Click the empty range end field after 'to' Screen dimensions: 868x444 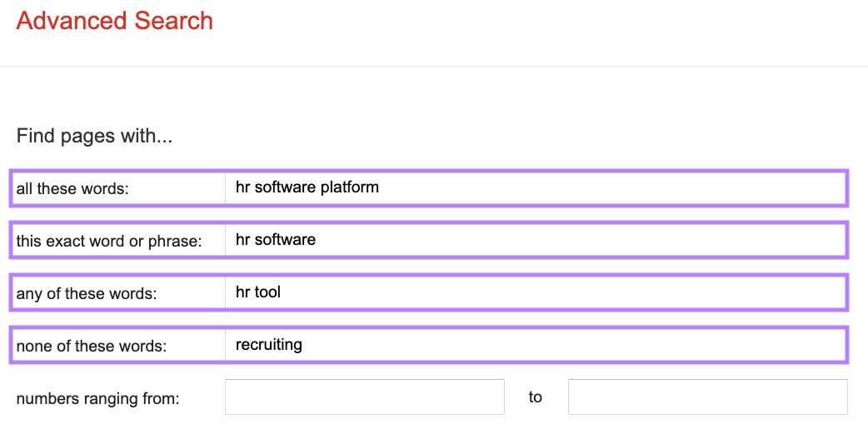(x=707, y=397)
